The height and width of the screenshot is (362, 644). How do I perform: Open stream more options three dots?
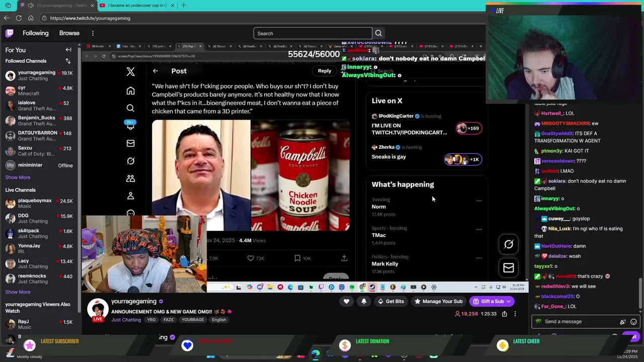coord(515,314)
